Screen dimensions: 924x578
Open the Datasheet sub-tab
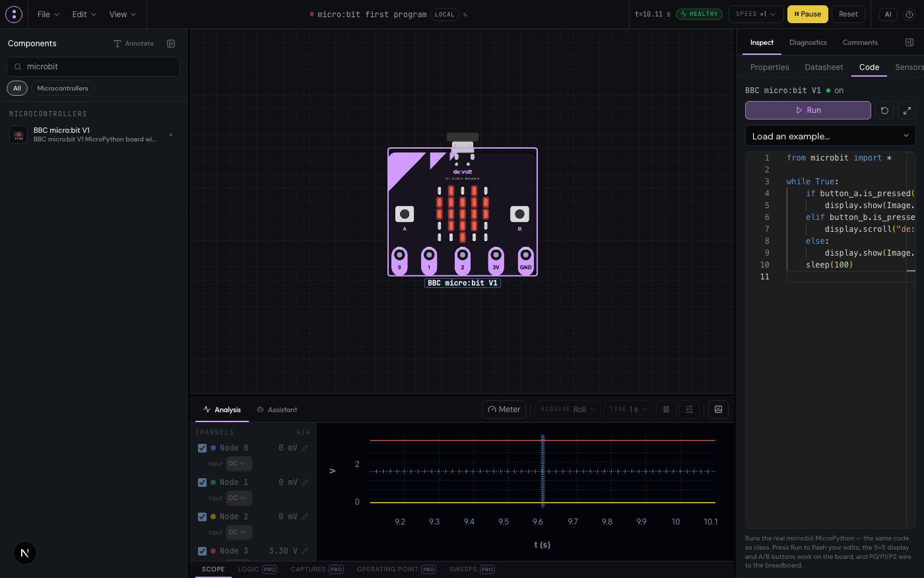coord(824,67)
